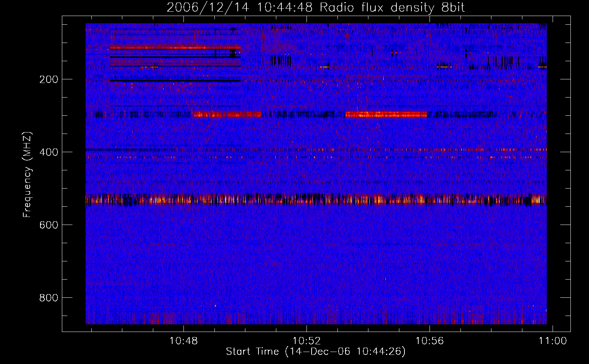This screenshot has width=589, height=364.
Task: Click the red burst near 300 MHz around 10:49
Action: (x=228, y=114)
